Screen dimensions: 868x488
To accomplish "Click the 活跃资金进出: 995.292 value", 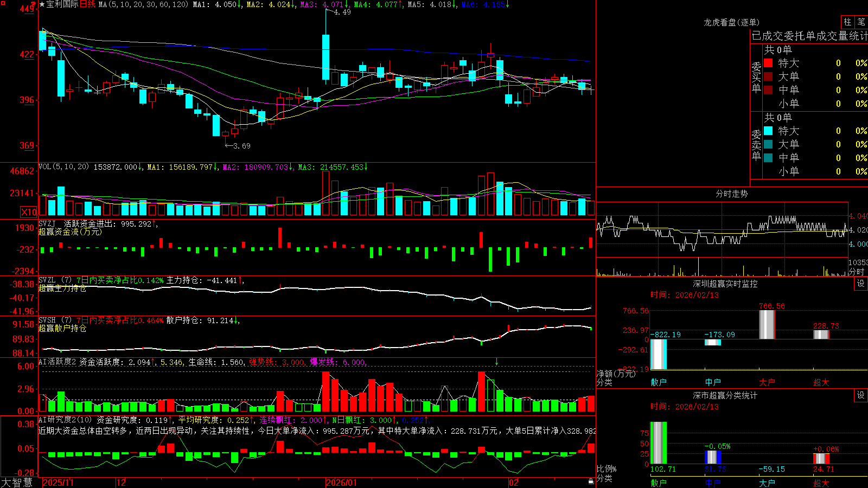I will click(x=108, y=223).
